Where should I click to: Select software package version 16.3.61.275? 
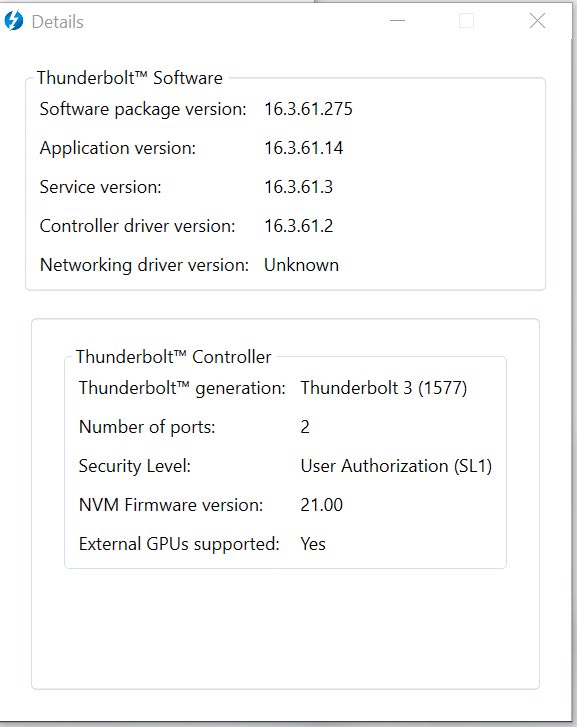[308, 109]
